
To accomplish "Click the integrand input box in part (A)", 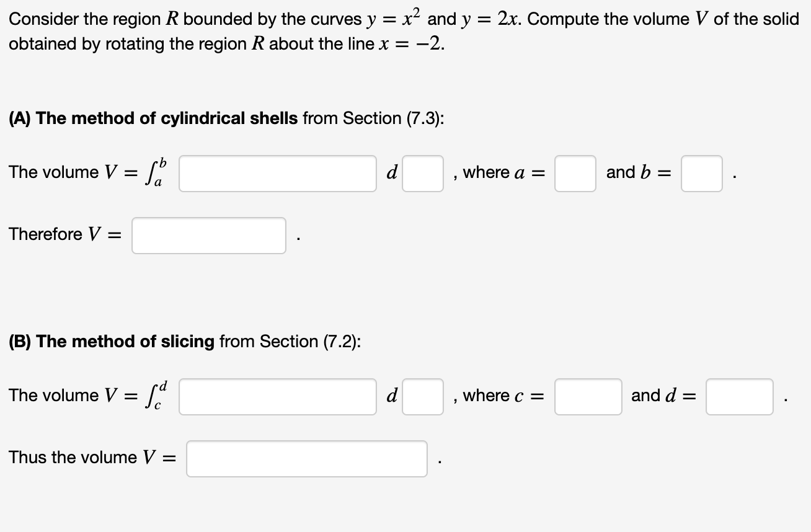I will 277,173.
